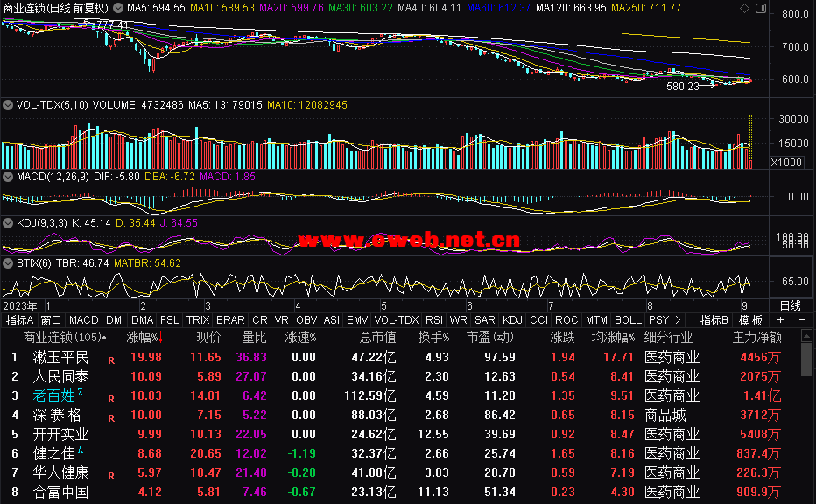
Task: Sort by 市盈(动) column header
Action: pyautogui.click(x=489, y=338)
